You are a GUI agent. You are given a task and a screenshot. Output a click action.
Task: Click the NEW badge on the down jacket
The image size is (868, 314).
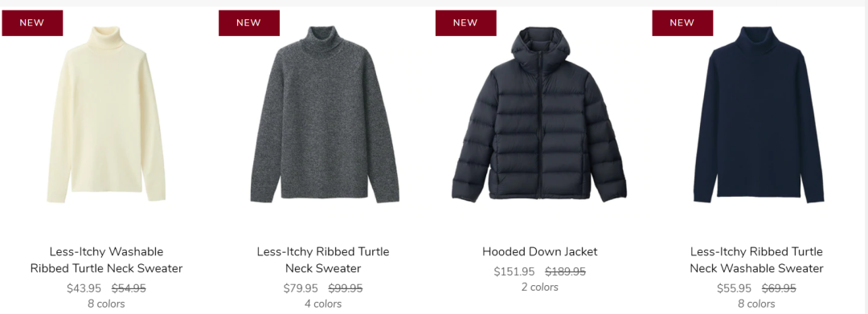pyautogui.click(x=465, y=22)
